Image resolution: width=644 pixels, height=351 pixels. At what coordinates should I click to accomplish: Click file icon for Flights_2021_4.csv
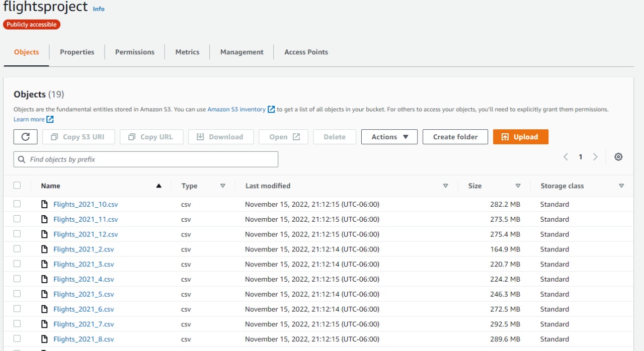pos(44,279)
